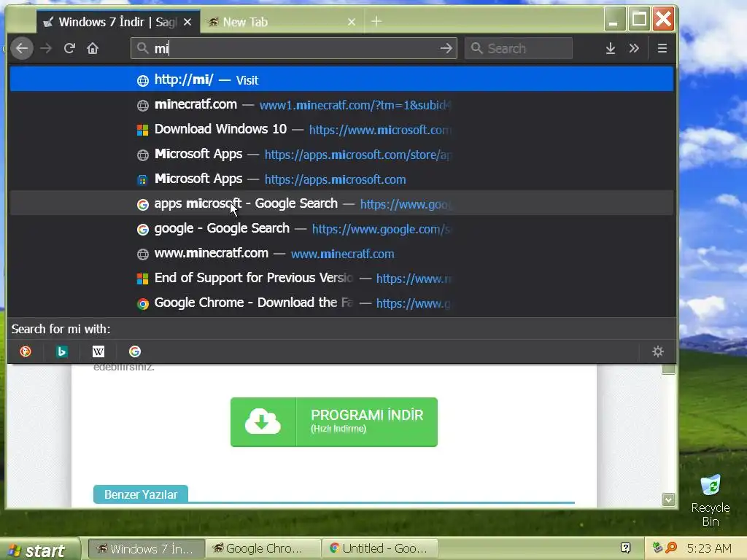747x560 pixels.
Task: Switch to the New Tab tab
Action: click(282, 22)
